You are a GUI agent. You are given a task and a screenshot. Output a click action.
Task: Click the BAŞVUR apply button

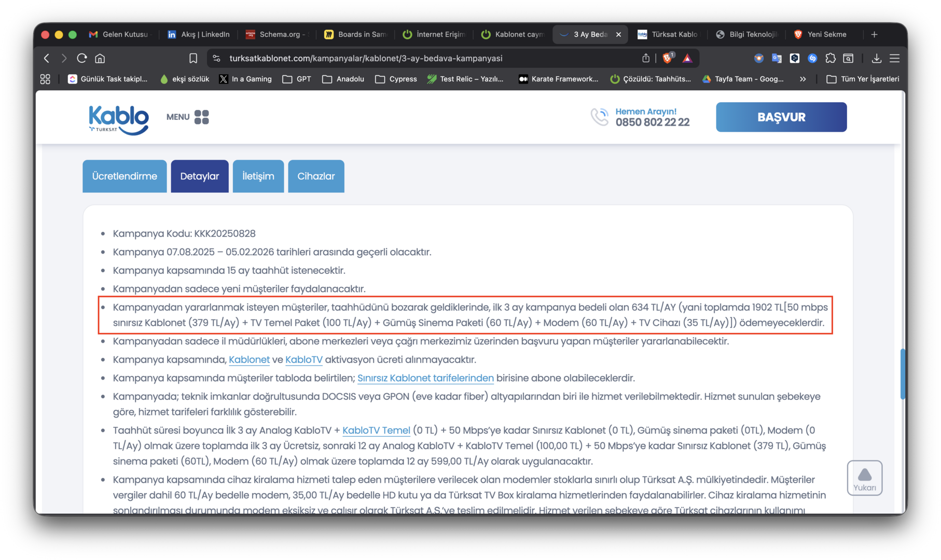[781, 117]
